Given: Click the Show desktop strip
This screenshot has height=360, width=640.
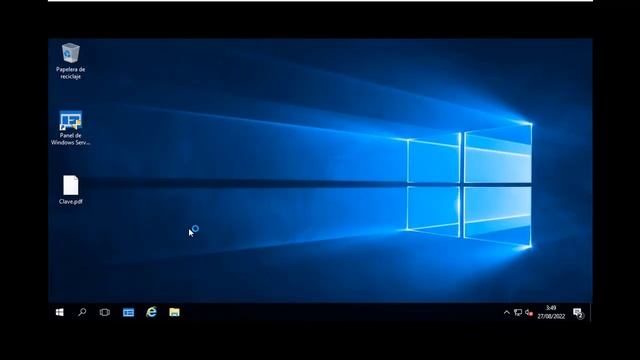Looking at the screenshot, I should (591, 313).
